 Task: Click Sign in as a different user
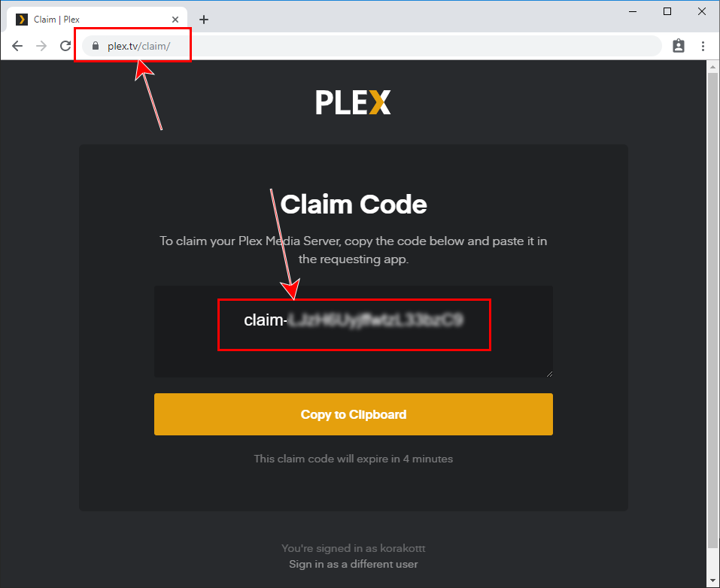click(x=353, y=564)
